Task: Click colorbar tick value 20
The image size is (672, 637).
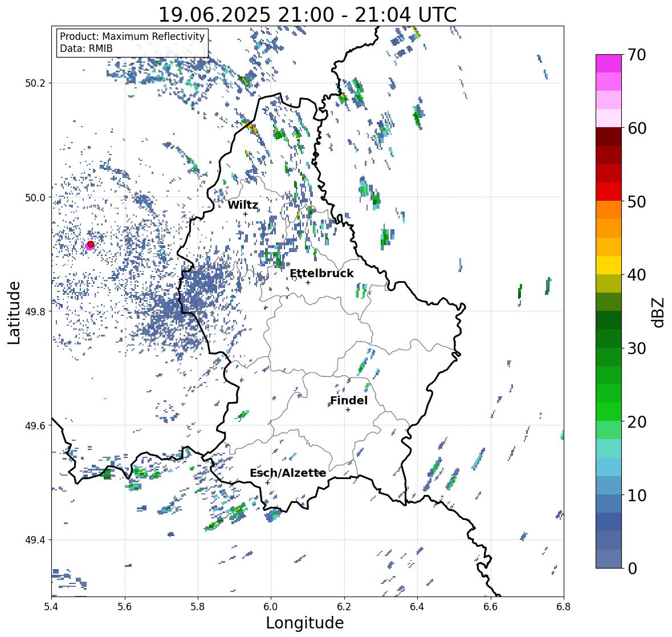Action: pos(637,421)
